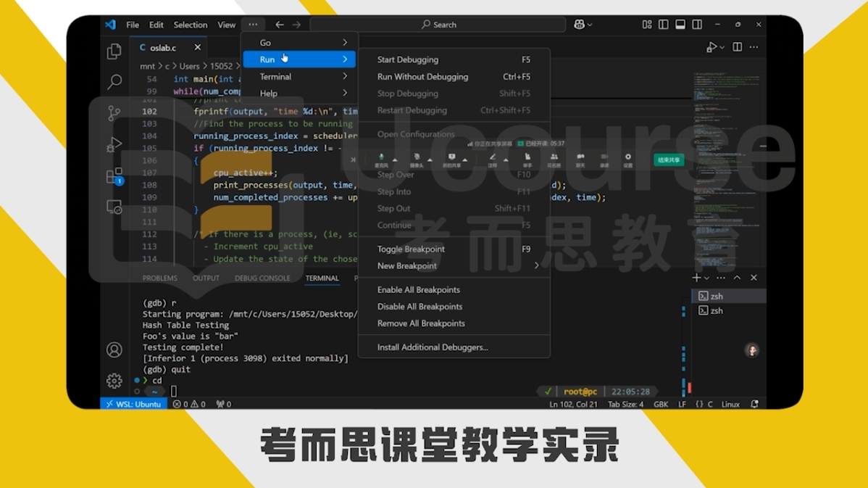Choose Install Additional Debuggers
Image resolution: width=868 pixels, height=488 pixels.
point(454,347)
